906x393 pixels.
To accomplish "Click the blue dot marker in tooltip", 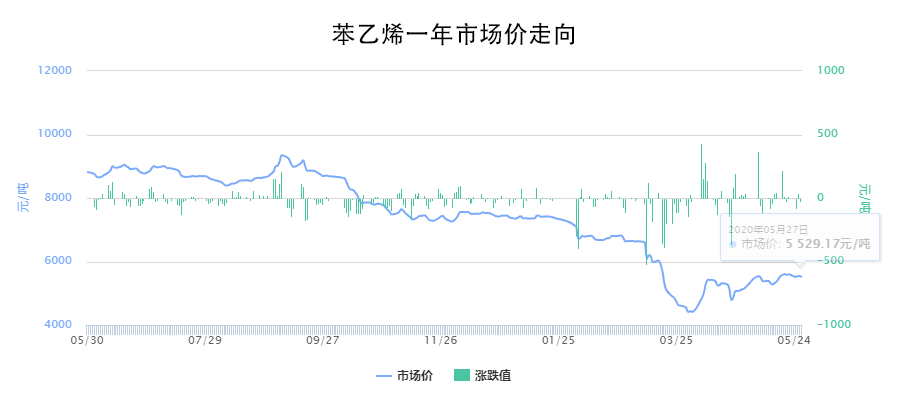I will pos(733,244).
